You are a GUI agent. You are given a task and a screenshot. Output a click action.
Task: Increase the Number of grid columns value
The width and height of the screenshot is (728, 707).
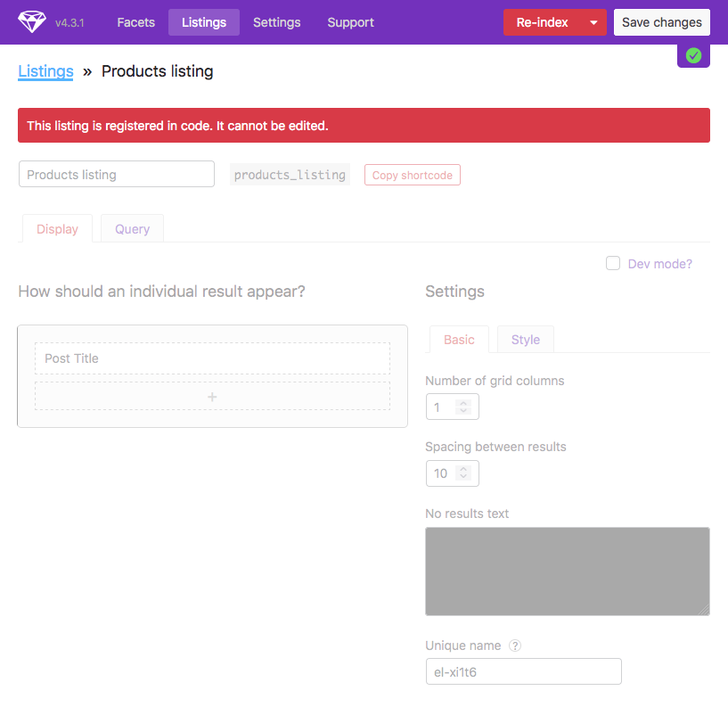(x=463, y=403)
